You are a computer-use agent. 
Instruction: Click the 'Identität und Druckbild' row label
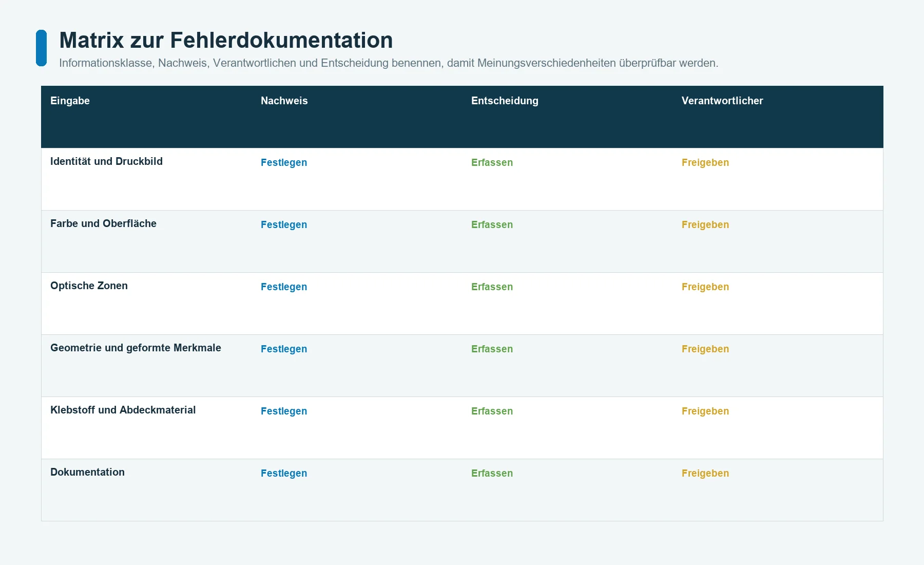[106, 161]
